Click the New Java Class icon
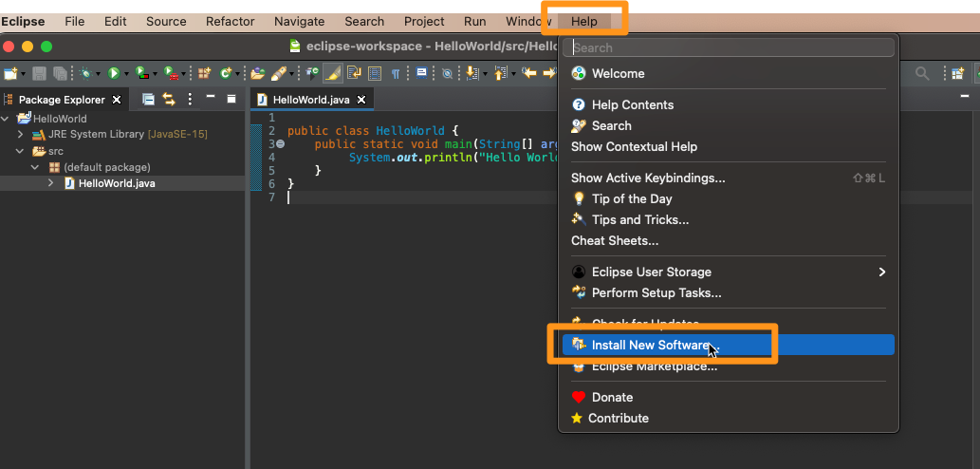 tap(226, 74)
